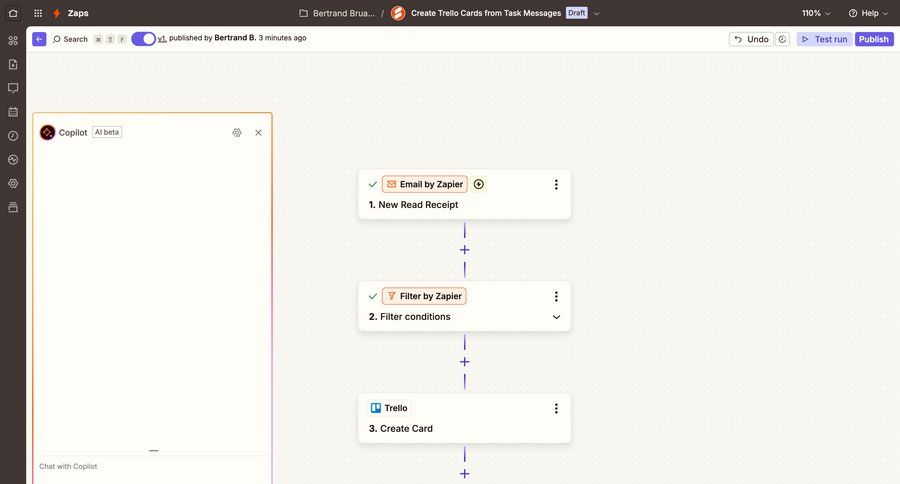Open the apps grid menu
This screenshot has height=484, width=900.
tap(38, 13)
